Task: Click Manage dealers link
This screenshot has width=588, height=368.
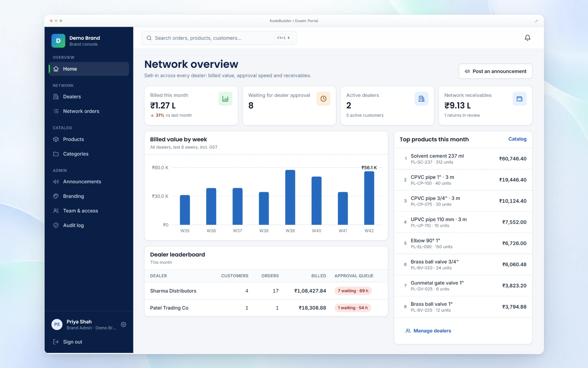Action: coord(428,331)
